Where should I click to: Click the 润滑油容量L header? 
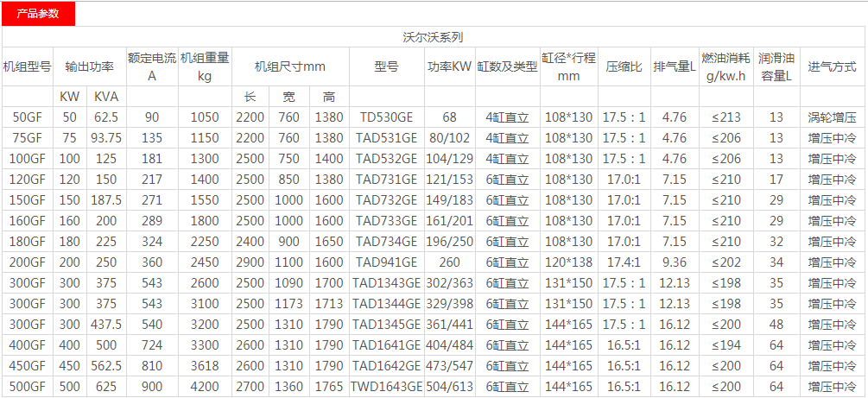[x=776, y=67]
